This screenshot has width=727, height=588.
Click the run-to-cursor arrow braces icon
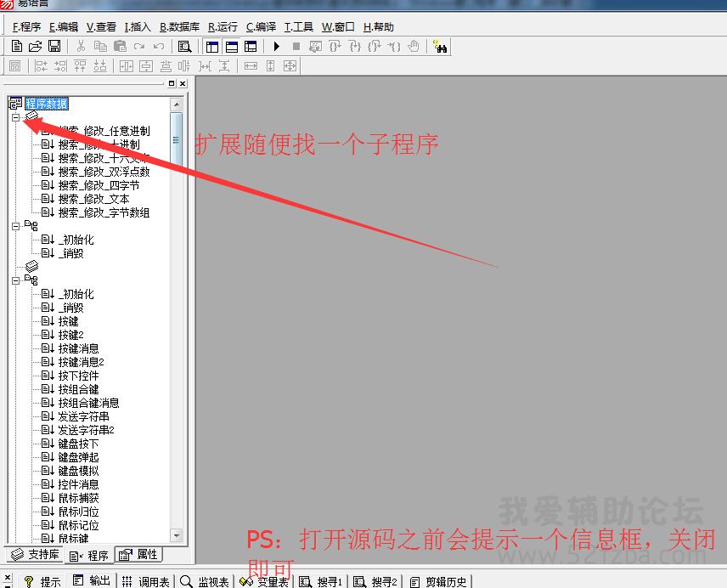tap(394, 47)
